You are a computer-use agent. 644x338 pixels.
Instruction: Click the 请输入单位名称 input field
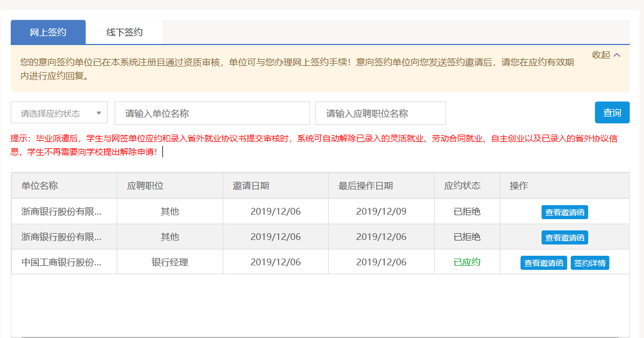212,113
